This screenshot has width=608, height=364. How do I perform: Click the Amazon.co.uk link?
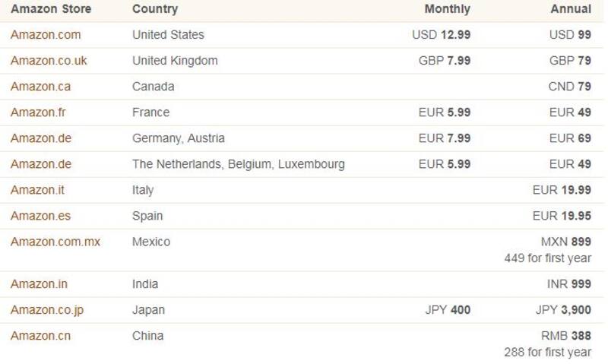coord(49,61)
